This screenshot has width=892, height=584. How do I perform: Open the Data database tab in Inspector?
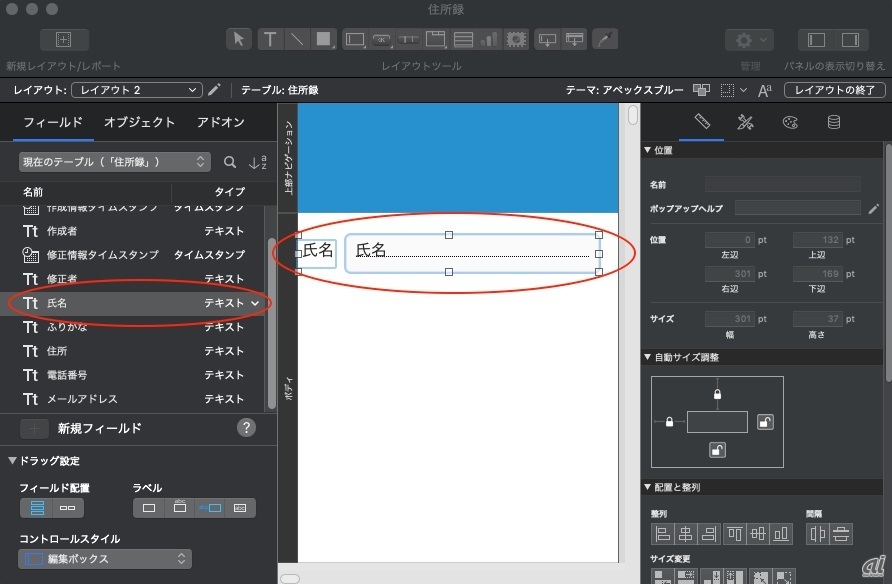coord(833,122)
